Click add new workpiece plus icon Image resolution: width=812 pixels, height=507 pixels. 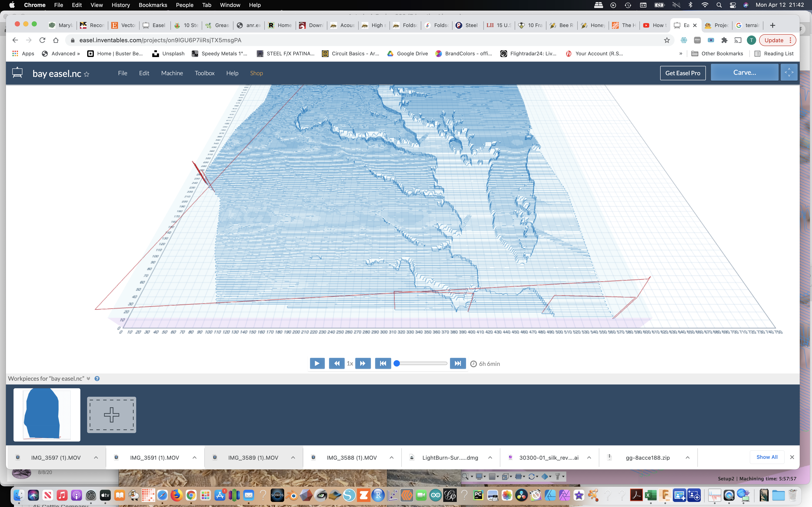111,415
